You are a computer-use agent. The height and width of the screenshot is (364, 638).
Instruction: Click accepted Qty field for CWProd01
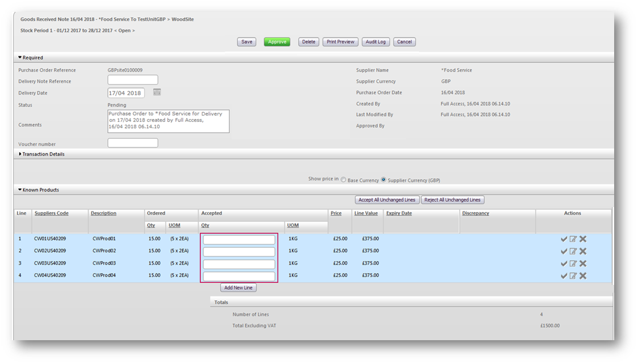(x=239, y=240)
